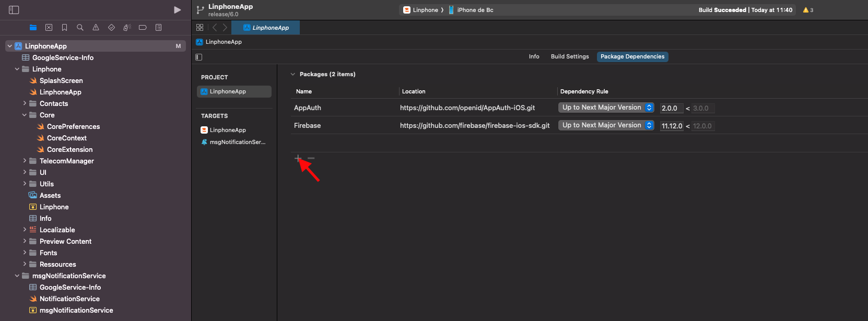
Task: Switch to the Build Settings tab
Action: 569,56
